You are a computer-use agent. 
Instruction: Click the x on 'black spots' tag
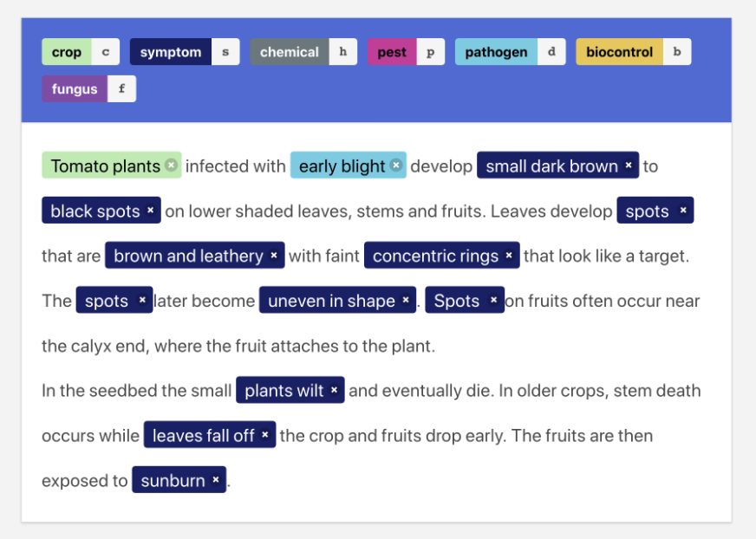(150, 211)
